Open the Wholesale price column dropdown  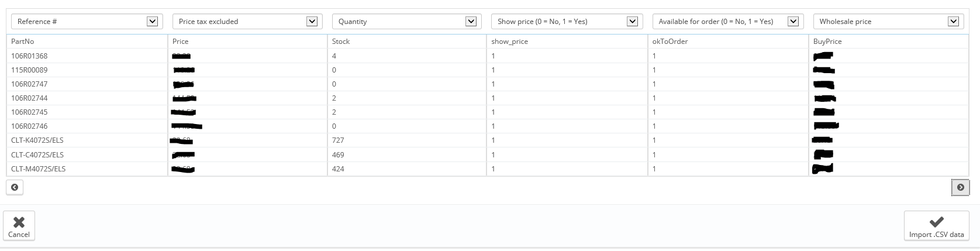[x=888, y=22]
